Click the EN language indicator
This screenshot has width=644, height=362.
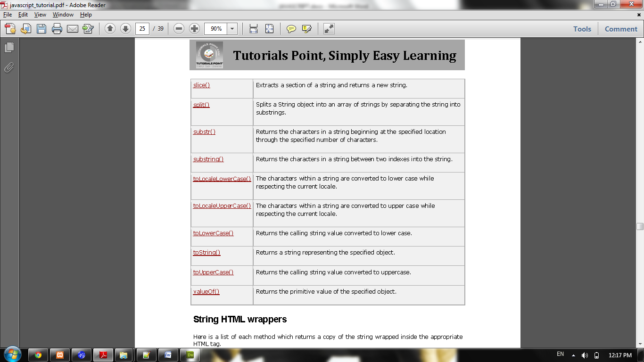pyautogui.click(x=560, y=354)
